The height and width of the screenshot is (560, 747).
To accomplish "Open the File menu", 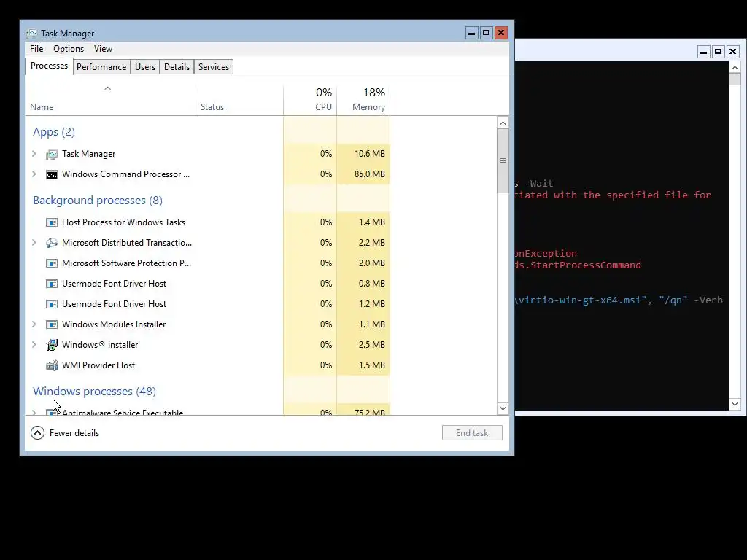I will (36, 49).
